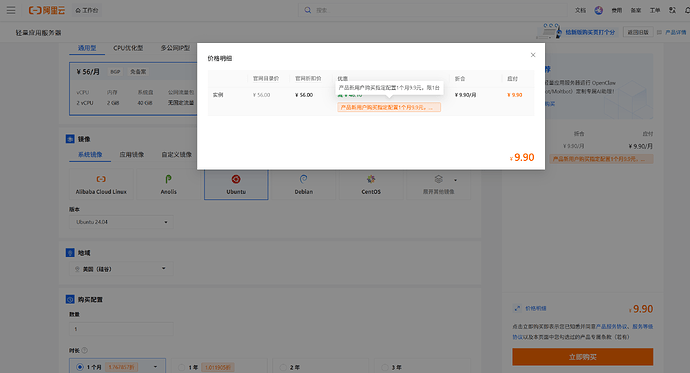Click the search magnifier icon
Screen dimensions: 690x373
click(308, 10)
